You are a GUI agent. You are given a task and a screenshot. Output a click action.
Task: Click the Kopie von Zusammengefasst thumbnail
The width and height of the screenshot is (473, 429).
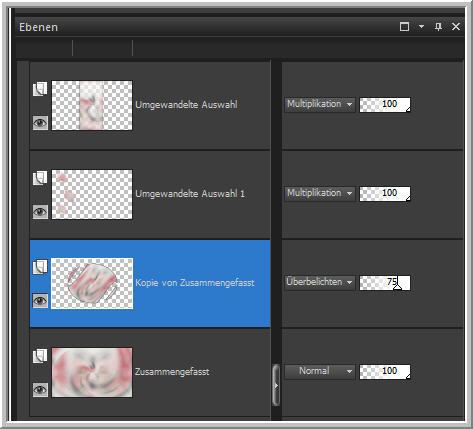point(92,283)
